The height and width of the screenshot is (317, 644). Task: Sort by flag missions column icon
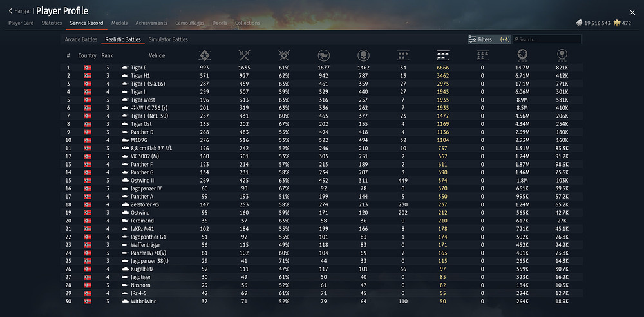(324, 55)
